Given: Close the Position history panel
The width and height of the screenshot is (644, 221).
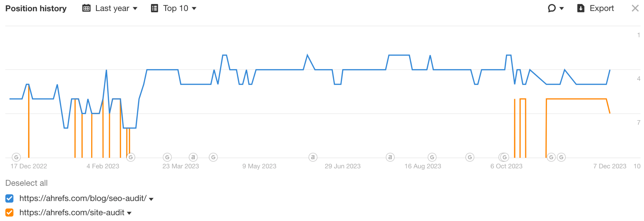Looking at the screenshot, I should [635, 8].
